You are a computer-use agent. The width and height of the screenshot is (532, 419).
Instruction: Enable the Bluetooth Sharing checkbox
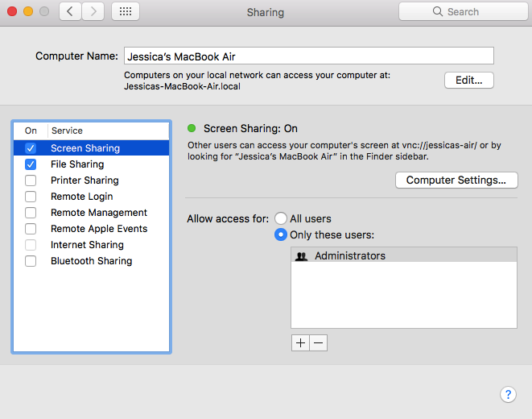click(x=31, y=261)
